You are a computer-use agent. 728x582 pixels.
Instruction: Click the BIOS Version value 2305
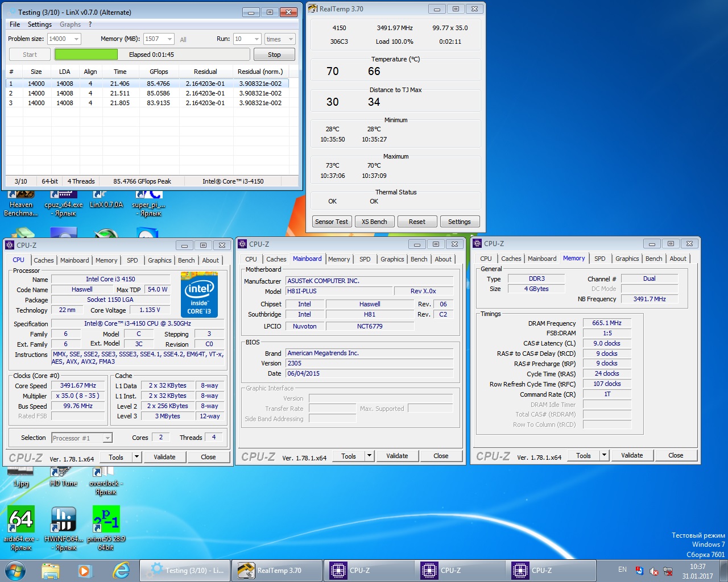[370, 363]
